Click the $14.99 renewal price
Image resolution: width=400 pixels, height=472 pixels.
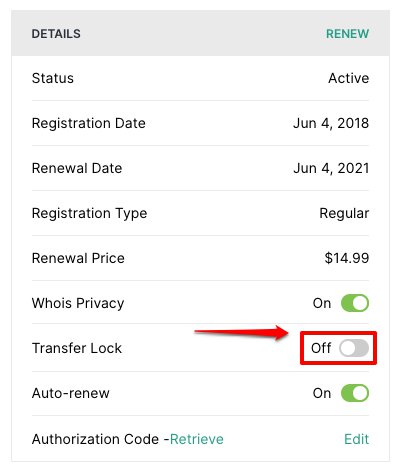(347, 258)
